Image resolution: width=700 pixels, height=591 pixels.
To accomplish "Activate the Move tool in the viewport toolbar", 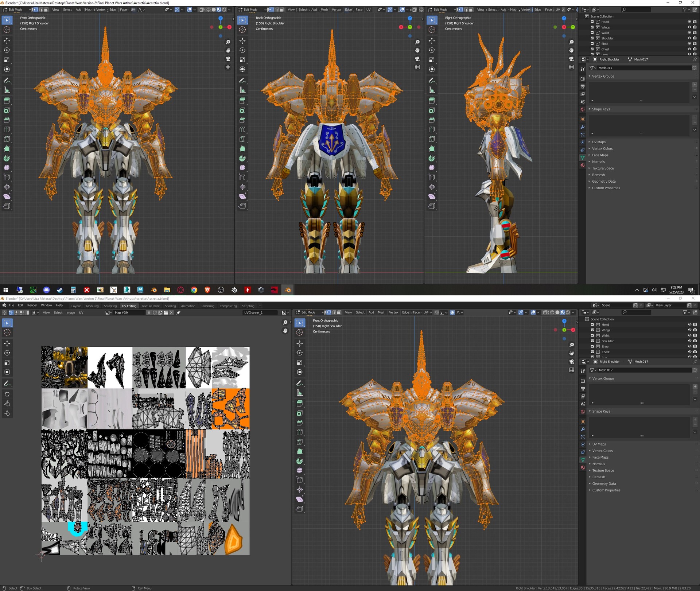I will (7, 41).
